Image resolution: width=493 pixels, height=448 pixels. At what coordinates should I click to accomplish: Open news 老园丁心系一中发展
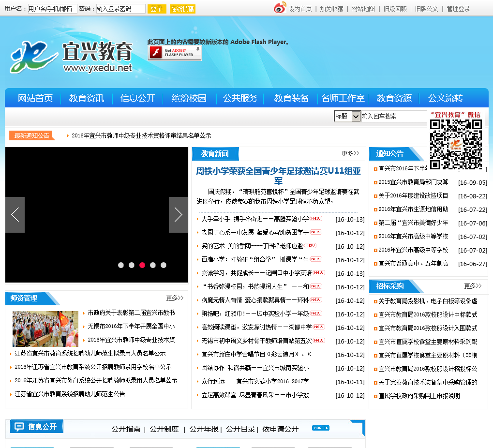(255, 232)
